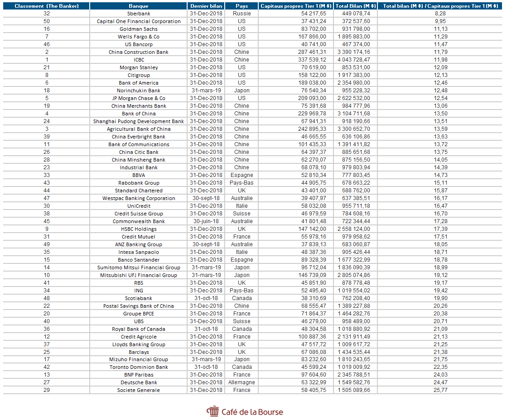This screenshot has width=507, height=420.
Task: Click the ratio value "25,77"
Action: tap(440, 390)
